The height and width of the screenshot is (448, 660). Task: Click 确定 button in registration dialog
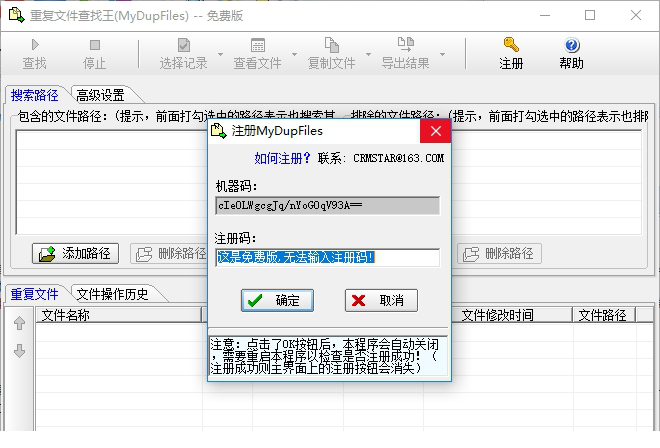point(277,300)
